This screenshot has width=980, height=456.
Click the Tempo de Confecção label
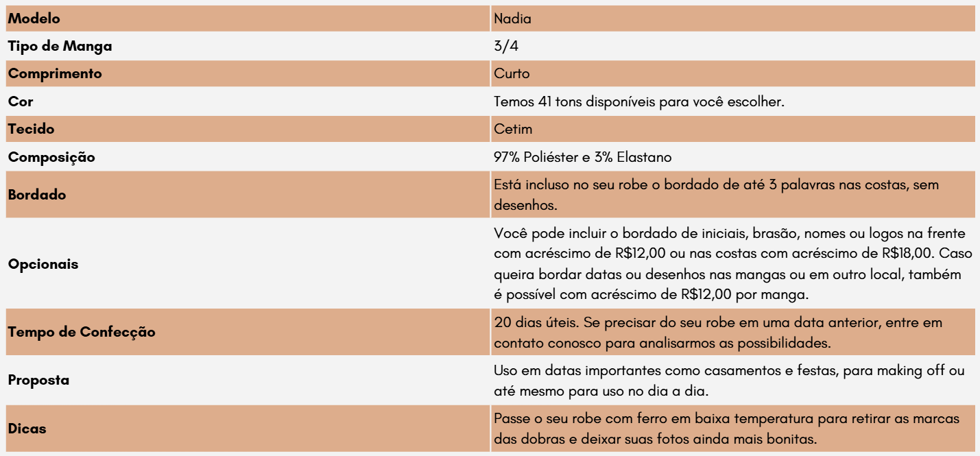click(x=82, y=333)
